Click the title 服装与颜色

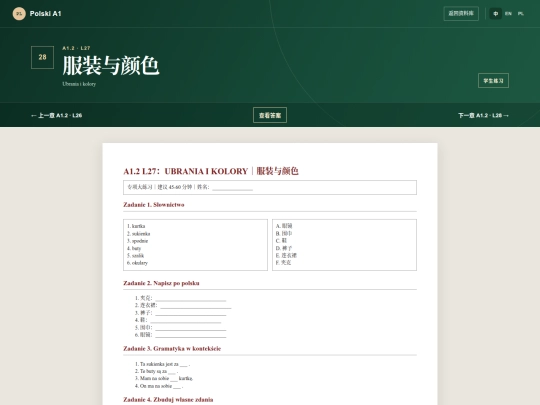[x=111, y=65]
